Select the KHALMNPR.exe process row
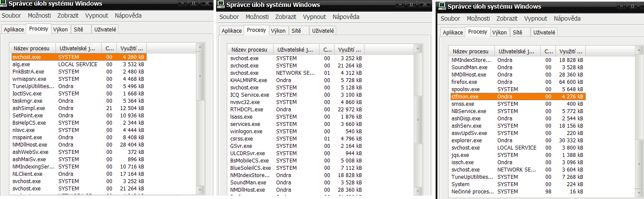 (x=297, y=80)
